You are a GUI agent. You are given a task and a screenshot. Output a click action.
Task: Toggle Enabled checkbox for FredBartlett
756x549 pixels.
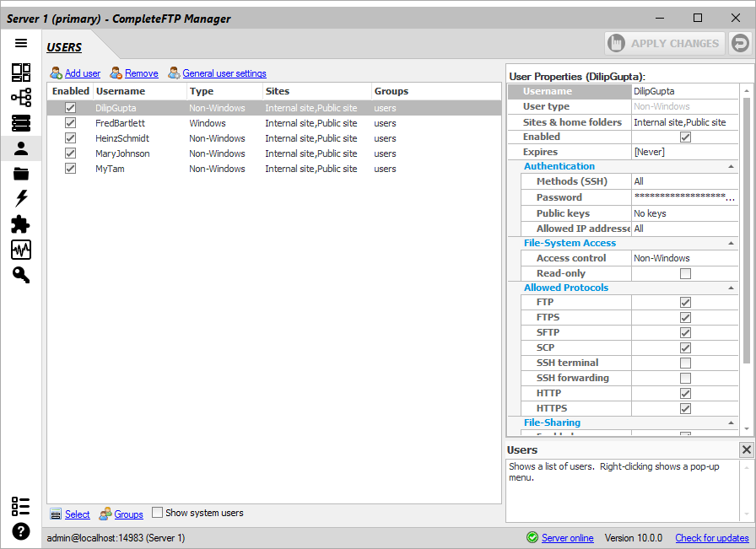click(70, 123)
